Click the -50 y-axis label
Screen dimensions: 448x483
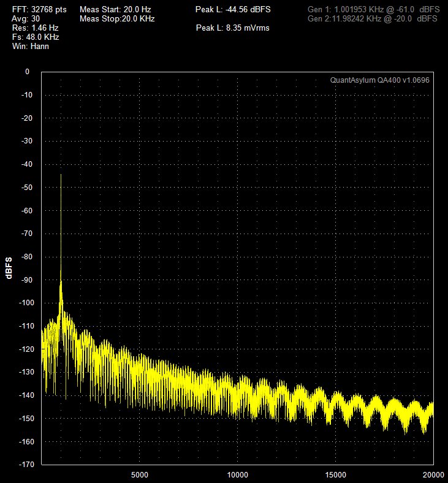pyautogui.click(x=27, y=188)
